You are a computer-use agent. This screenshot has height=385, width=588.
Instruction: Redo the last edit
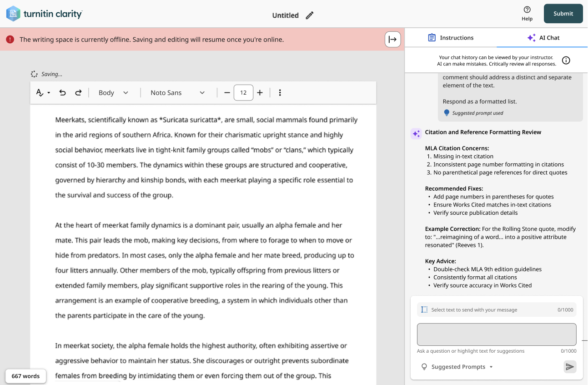click(x=78, y=93)
